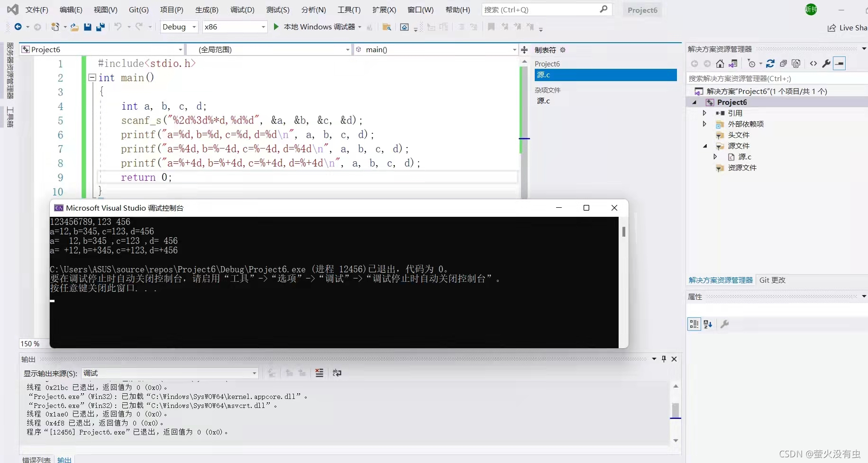Clear all output using the toolbar icon
The width and height of the screenshot is (868, 463).
[x=320, y=373]
